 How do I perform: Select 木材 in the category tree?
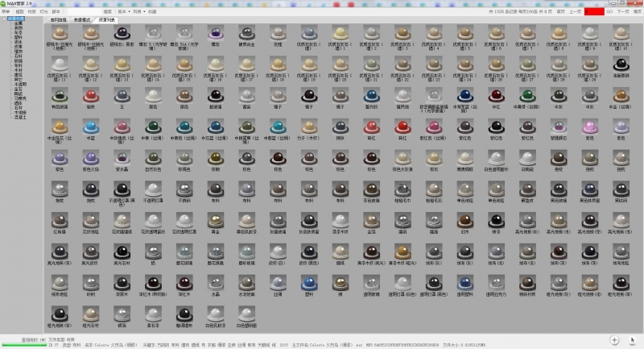coord(19,70)
